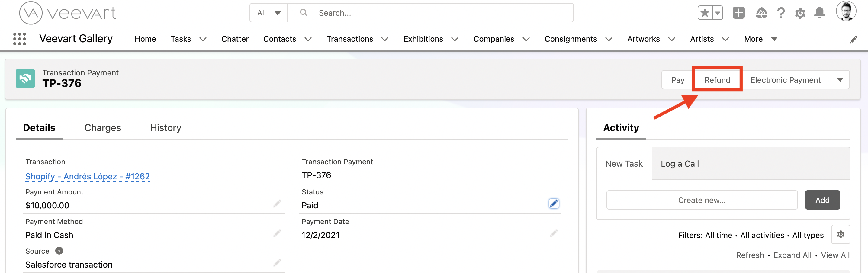Open the All search scope dropdown
Screen dimensions: 868x273
[268, 12]
